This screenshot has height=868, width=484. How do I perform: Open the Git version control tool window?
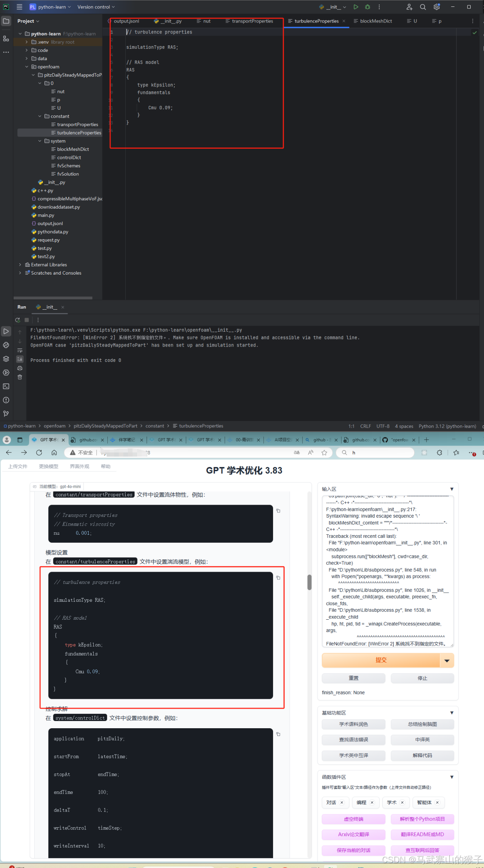click(6, 414)
